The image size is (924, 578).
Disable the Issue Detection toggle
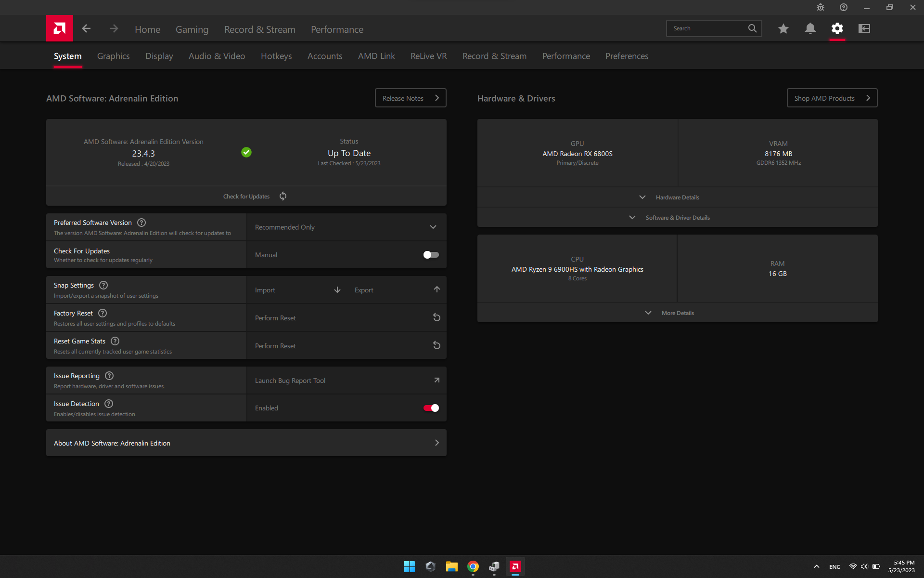click(431, 408)
